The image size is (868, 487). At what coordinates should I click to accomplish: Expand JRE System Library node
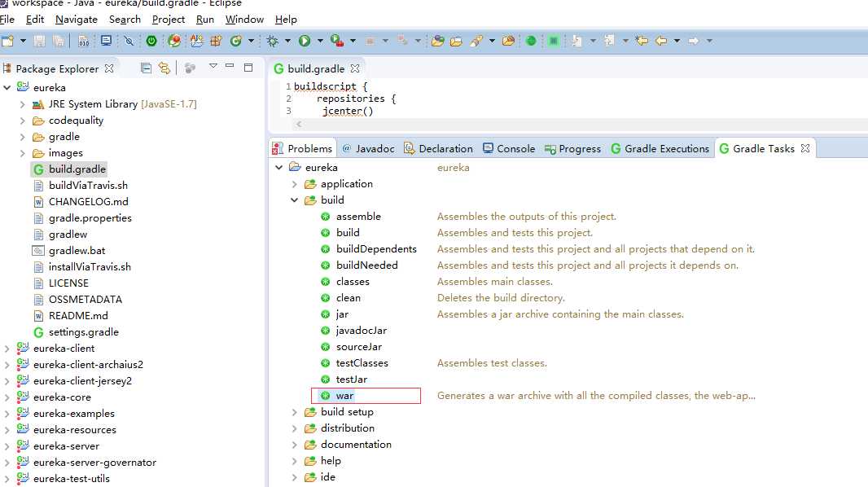tap(22, 104)
